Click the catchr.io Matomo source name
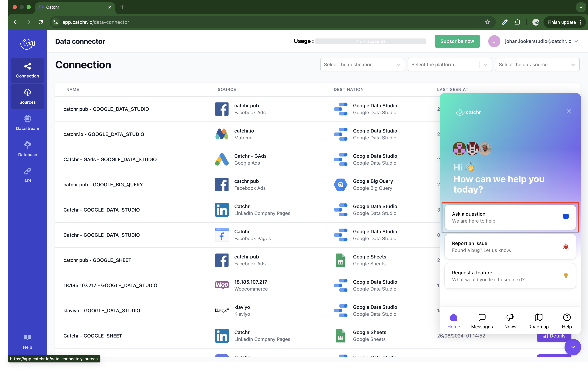The height and width of the screenshot is (372, 588). coord(244,131)
